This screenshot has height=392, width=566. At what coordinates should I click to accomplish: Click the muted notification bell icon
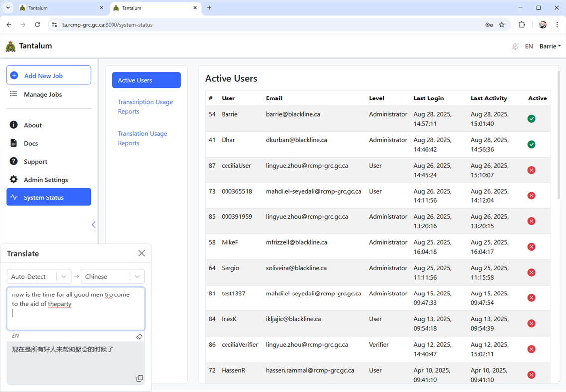point(515,46)
